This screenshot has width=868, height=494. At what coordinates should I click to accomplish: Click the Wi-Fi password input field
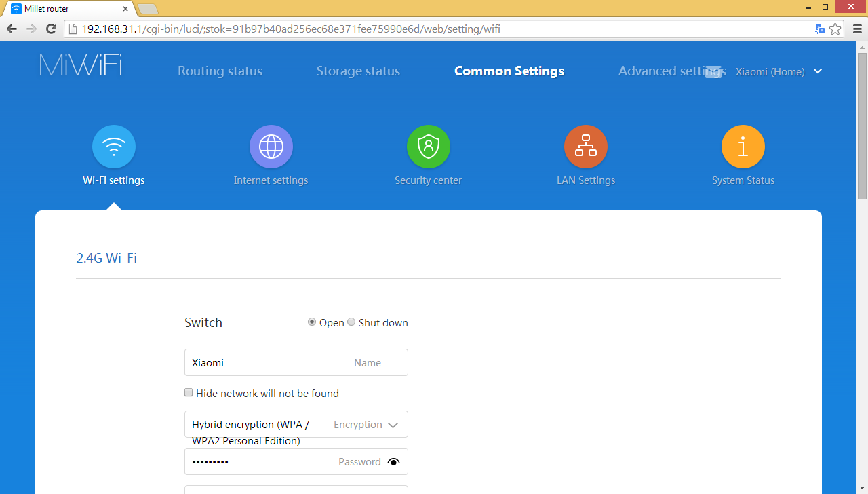pyautogui.click(x=296, y=461)
